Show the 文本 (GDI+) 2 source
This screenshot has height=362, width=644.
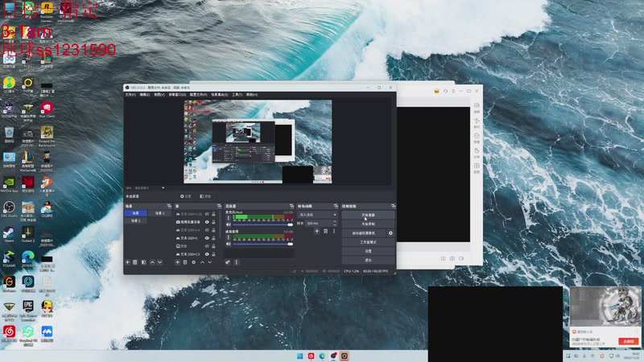[x=207, y=214]
